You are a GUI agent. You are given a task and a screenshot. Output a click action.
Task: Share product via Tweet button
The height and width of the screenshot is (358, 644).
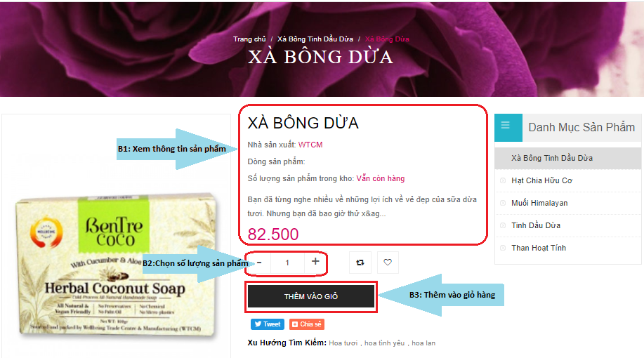268,324
